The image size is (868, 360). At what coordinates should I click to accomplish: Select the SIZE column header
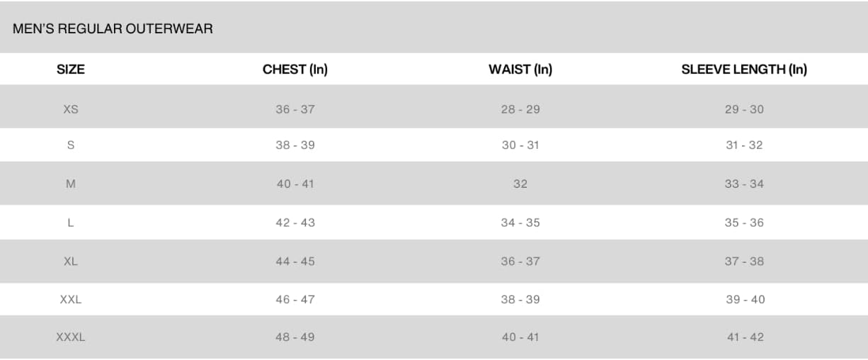point(71,69)
